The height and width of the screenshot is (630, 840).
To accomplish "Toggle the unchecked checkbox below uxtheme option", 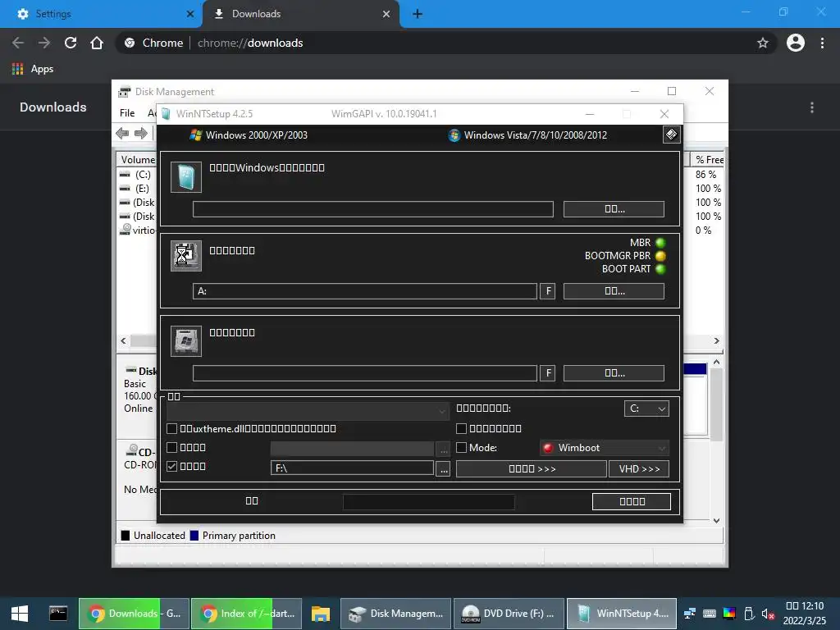I will pos(172,447).
